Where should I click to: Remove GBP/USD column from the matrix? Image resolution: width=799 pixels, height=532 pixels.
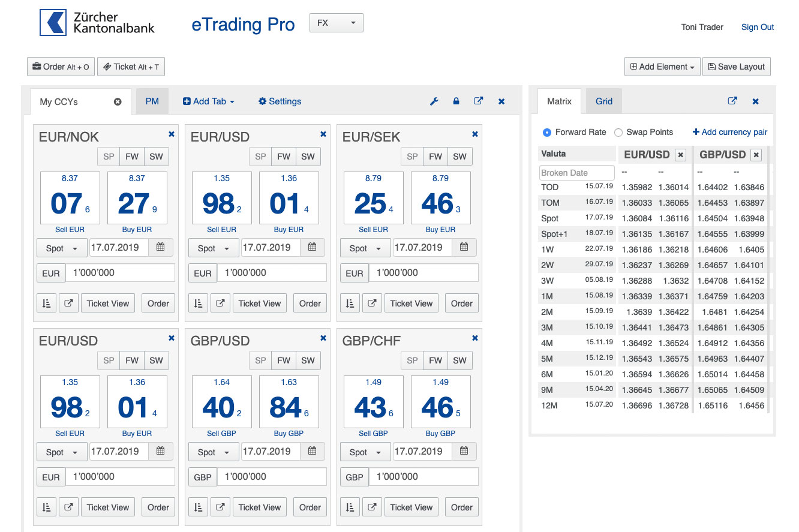756,155
